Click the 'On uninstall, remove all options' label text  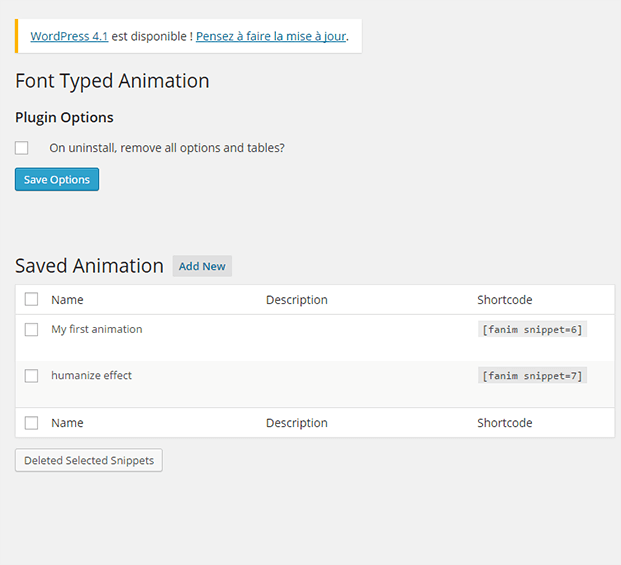pos(167,148)
